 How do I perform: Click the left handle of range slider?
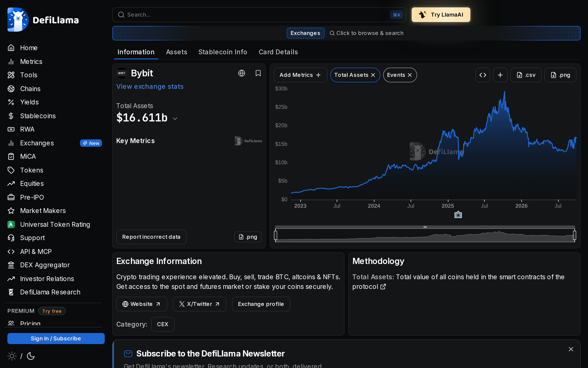click(276, 235)
